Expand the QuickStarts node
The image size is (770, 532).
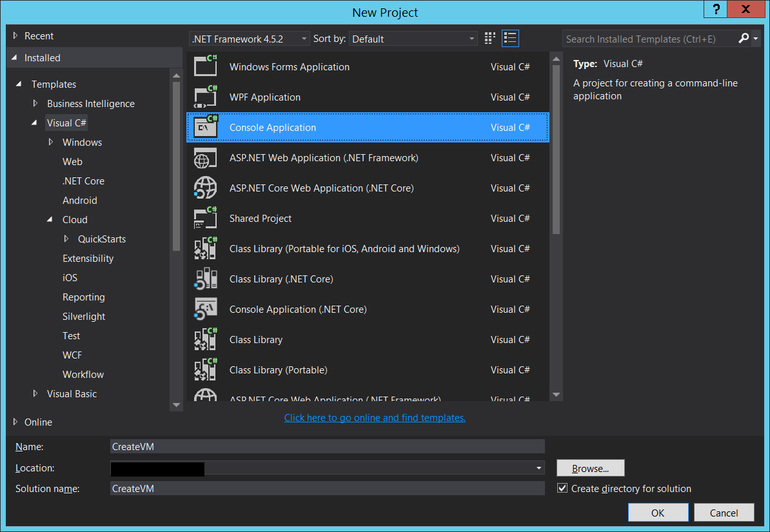coord(66,239)
